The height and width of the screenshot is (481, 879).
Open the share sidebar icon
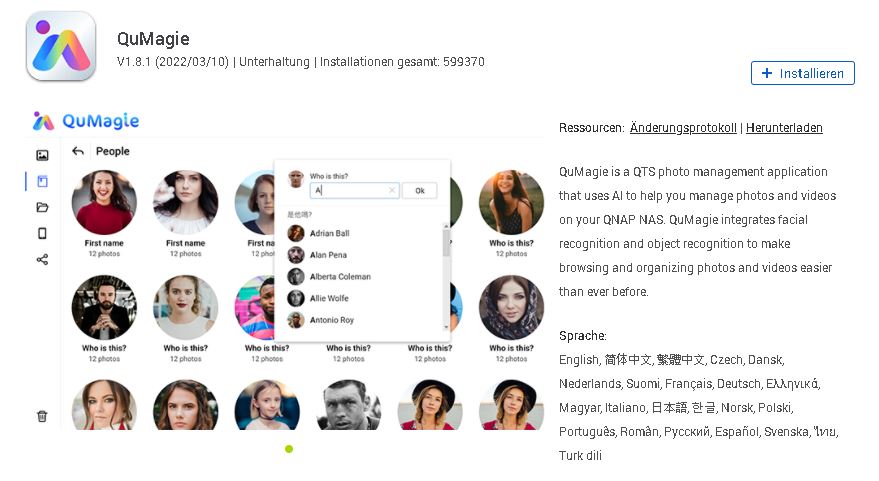pyautogui.click(x=42, y=260)
